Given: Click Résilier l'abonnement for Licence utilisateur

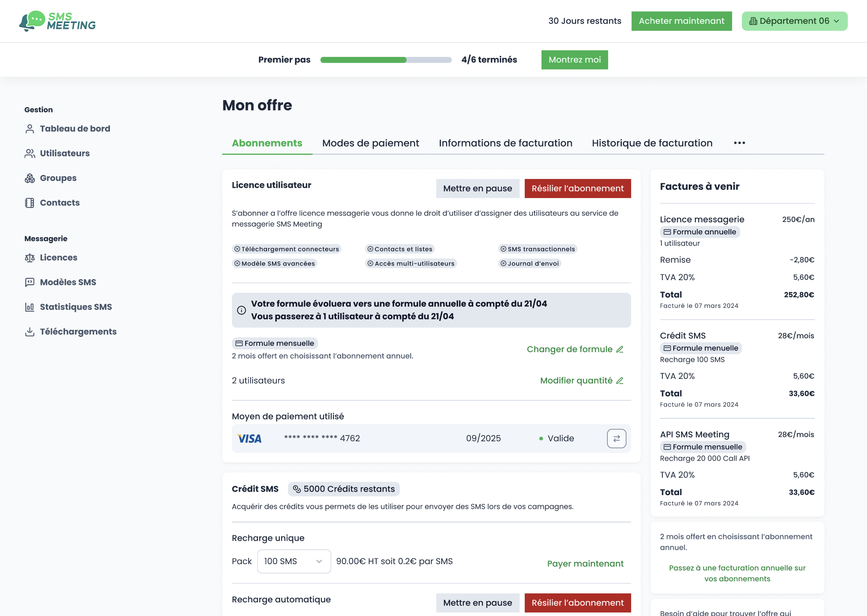Looking at the screenshot, I should [x=578, y=188].
